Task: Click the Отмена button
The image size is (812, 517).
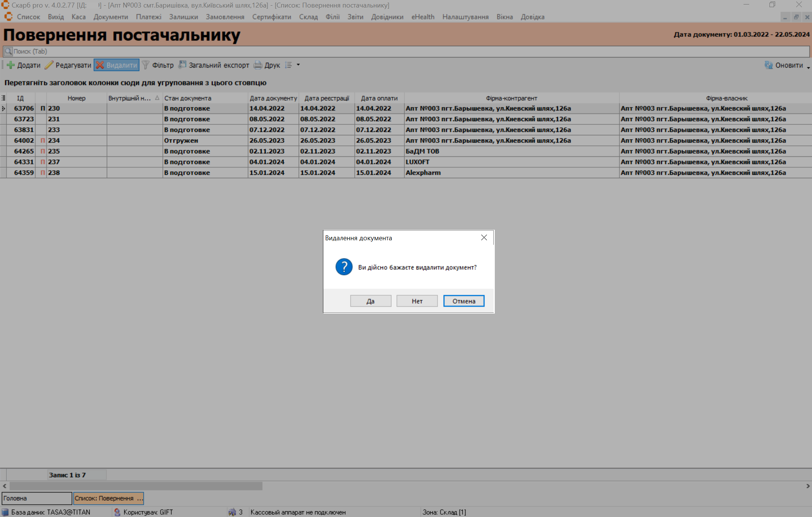Action: 464,301
